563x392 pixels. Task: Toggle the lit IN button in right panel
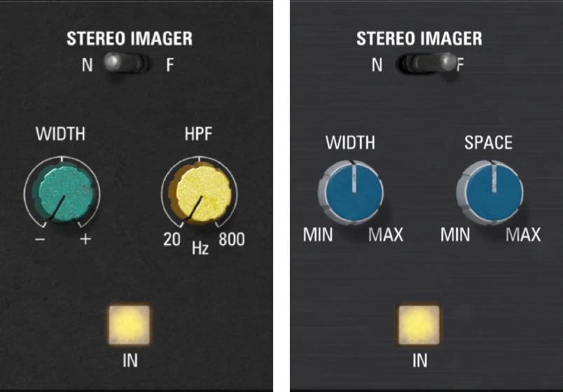419,325
